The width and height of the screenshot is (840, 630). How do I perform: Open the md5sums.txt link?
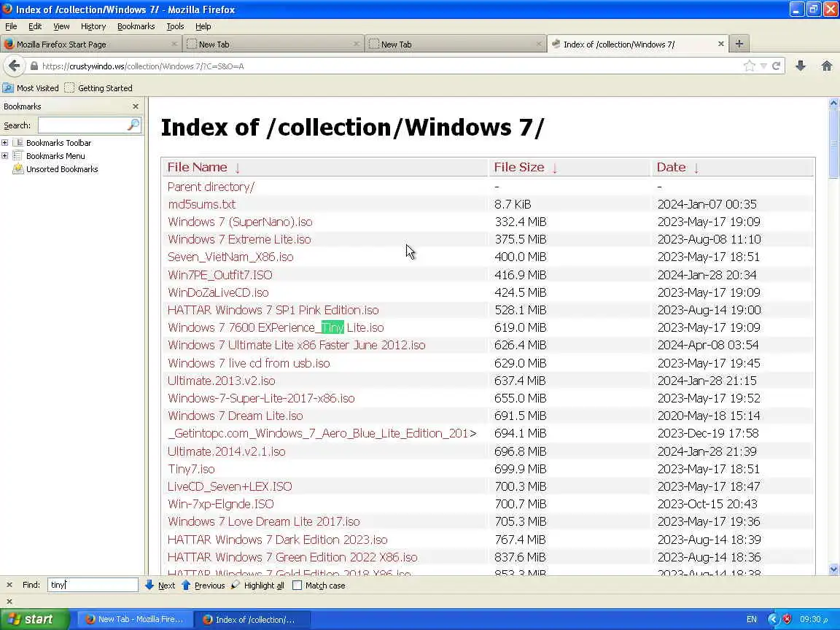click(201, 204)
